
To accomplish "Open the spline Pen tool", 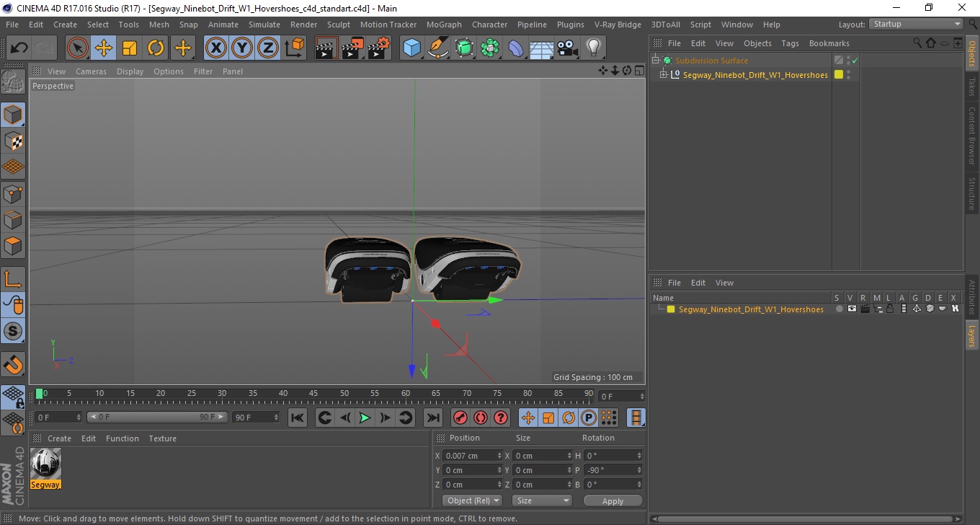I will pyautogui.click(x=438, y=48).
